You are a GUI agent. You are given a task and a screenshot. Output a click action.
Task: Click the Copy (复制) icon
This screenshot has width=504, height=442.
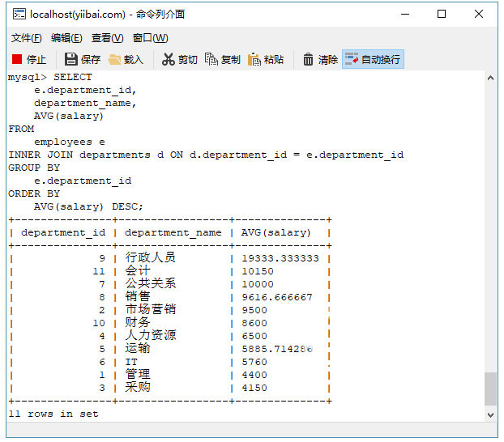(211, 59)
